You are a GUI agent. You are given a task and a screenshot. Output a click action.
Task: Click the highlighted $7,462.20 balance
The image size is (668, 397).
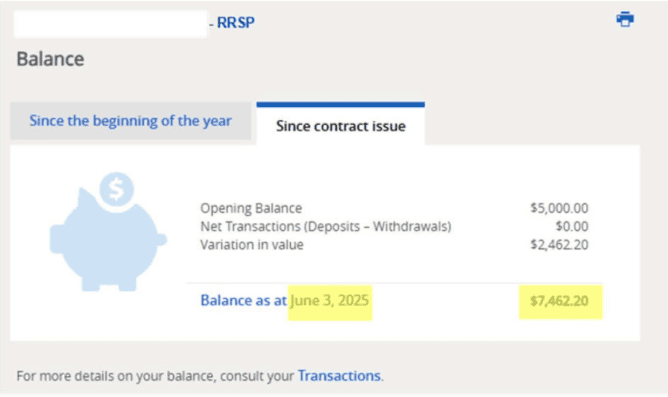560,301
